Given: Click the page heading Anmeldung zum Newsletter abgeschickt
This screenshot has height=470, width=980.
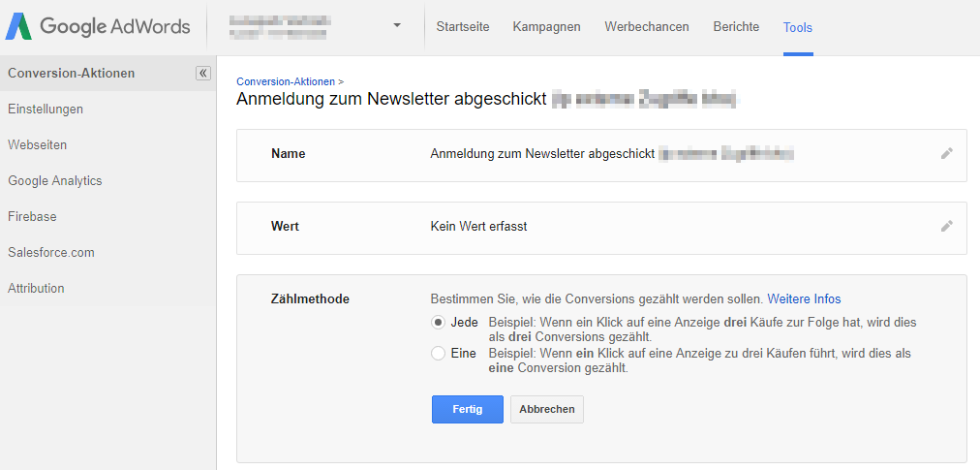Looking at the screenshot, I should pos(392,100).
